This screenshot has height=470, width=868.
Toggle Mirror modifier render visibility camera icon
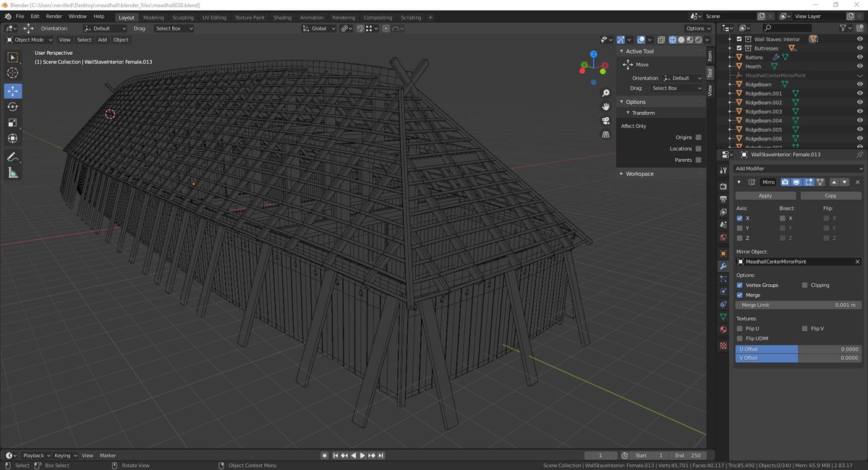[x=785, y=182]
